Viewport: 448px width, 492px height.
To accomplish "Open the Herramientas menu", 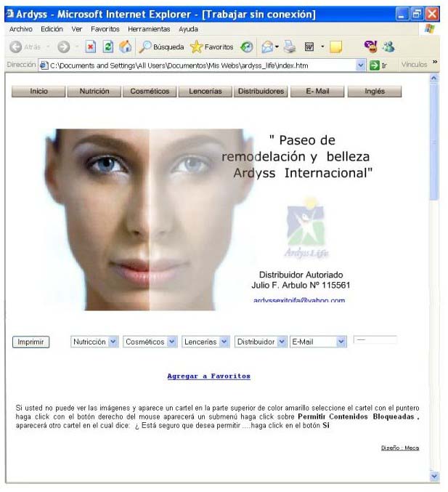I will [149, 29].
